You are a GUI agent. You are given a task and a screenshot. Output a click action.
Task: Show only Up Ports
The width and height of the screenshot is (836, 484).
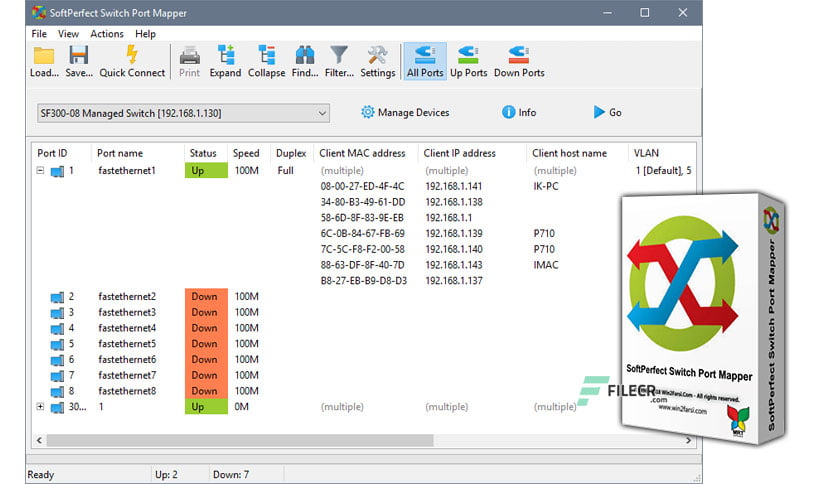point(469,61)
